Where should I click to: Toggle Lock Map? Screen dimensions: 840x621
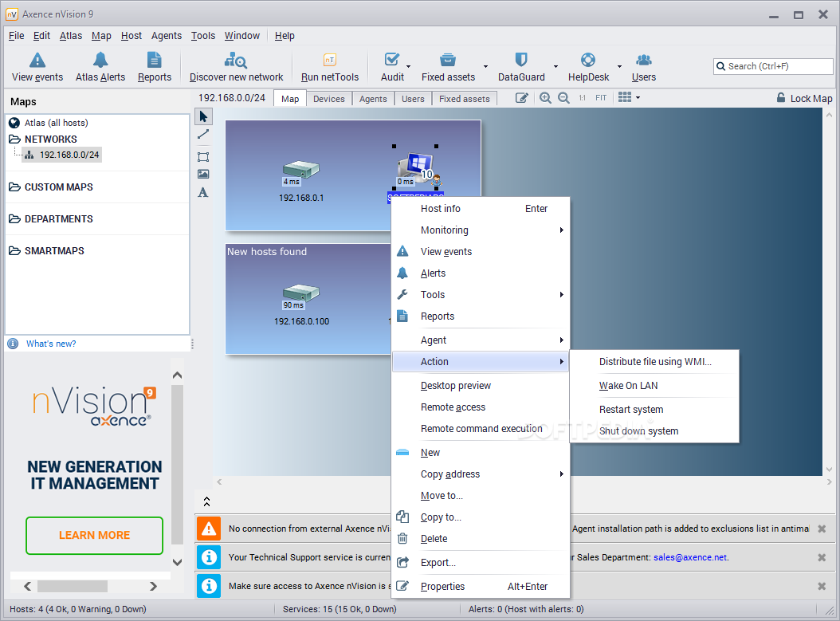click(x=805, y=99)
